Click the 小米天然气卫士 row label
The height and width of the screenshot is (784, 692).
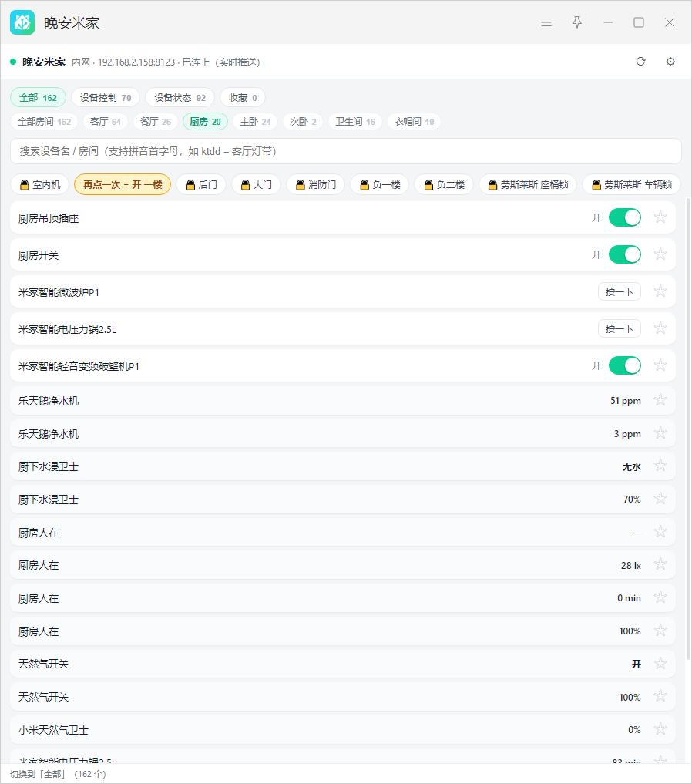point(53,729)
